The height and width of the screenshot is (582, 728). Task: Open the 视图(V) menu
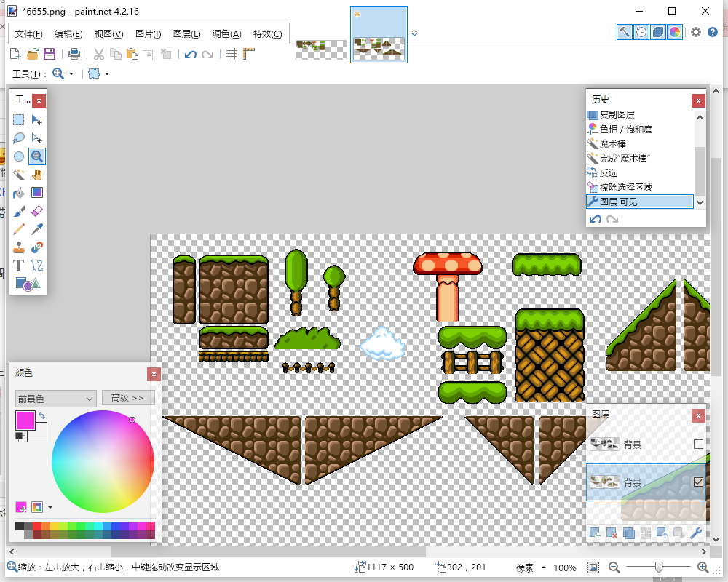108,34
